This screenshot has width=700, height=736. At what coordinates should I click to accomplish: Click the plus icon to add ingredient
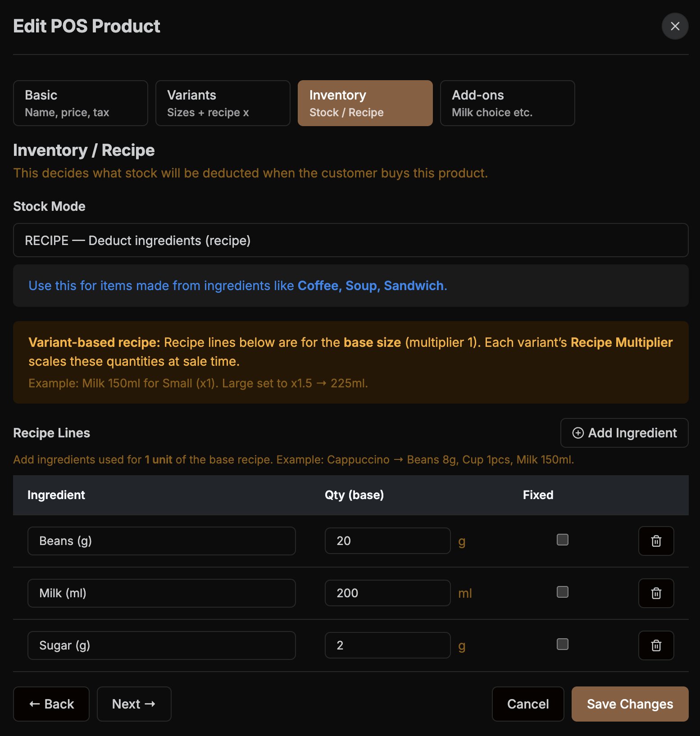[x=578, y=433]
